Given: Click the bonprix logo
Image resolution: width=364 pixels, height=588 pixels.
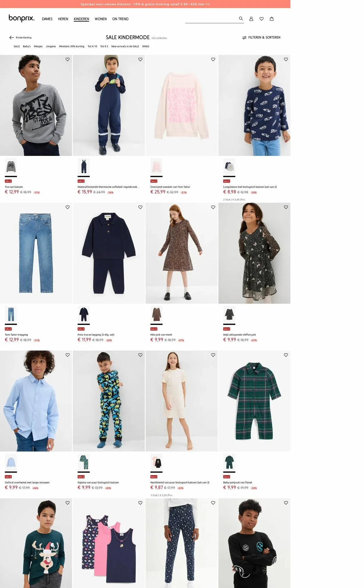Looking at the screenshot, I should [22, 18].
